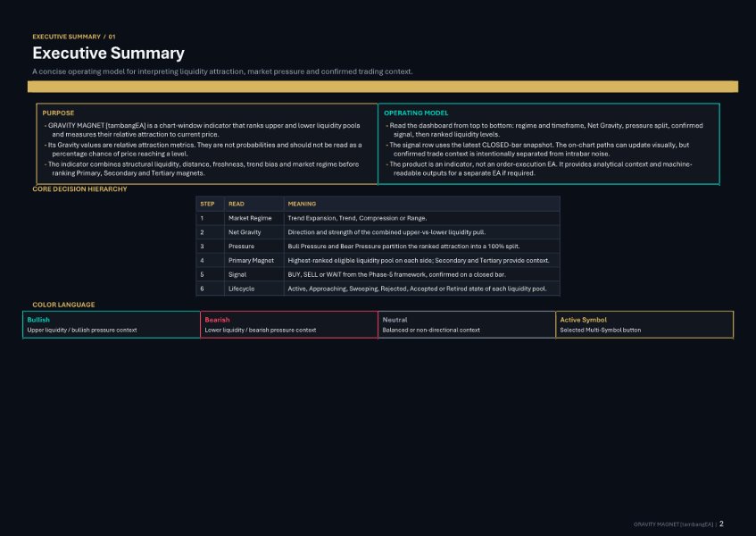This screenshot has height=536, width=756.
Task: Click step number "6" in the Lifecycle row
Action: pyautogui.click(x=202, y=289)
